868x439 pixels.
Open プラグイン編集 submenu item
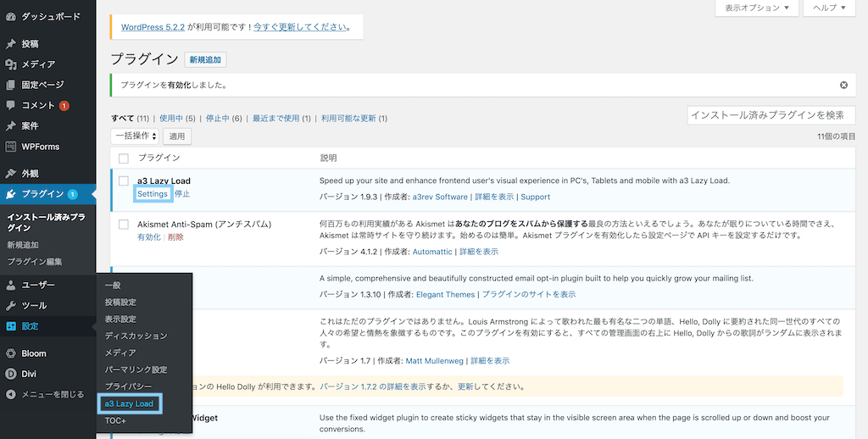34,262
